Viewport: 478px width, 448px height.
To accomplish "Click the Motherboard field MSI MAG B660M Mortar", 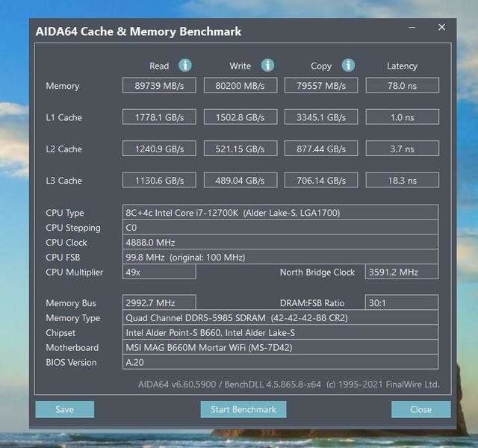I will pyautogui.click(x=280, y=347).
